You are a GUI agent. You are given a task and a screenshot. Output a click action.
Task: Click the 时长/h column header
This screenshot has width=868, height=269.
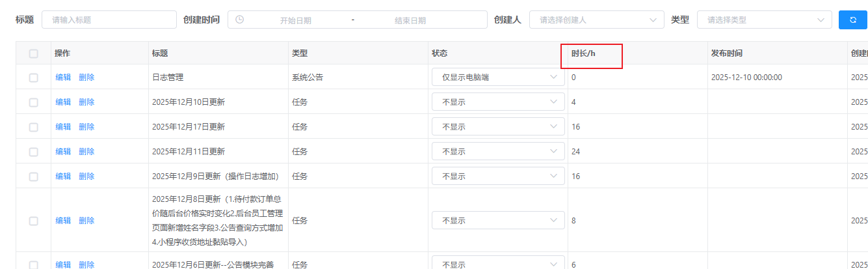583,53
